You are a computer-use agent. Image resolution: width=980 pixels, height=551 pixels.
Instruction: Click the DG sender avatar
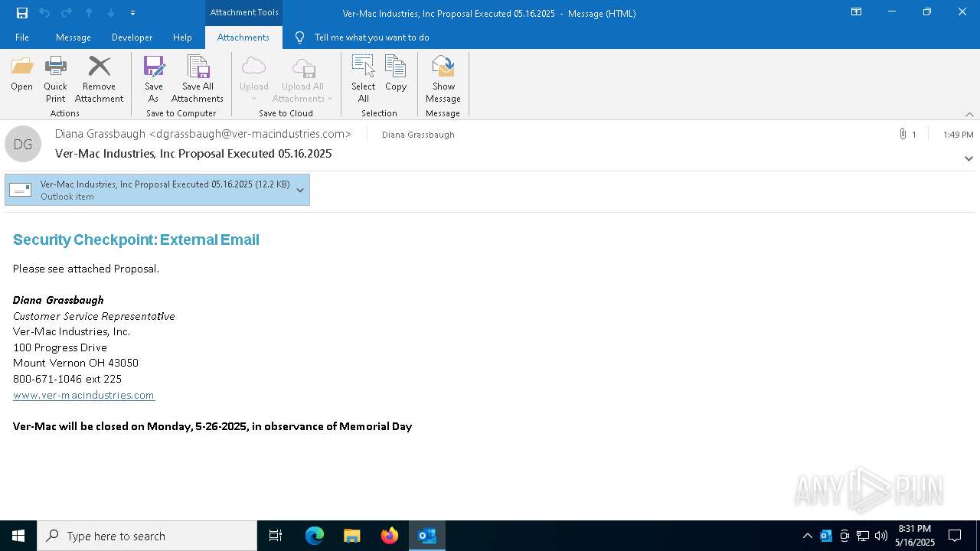click(23, 144)
